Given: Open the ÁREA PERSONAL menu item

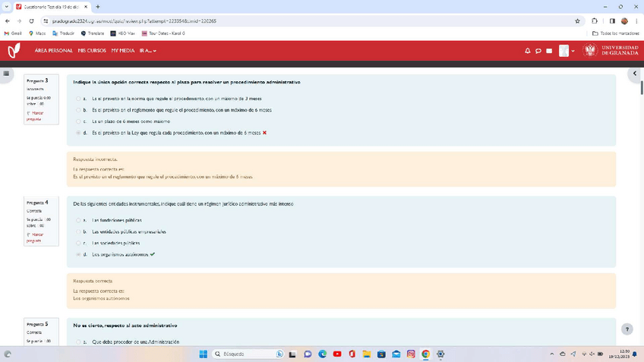Looking at the screenshot, I should point(53,51).
